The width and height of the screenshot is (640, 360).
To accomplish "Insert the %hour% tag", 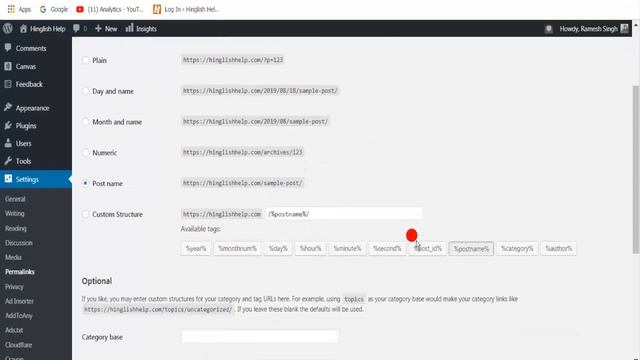I will point(310,248).
